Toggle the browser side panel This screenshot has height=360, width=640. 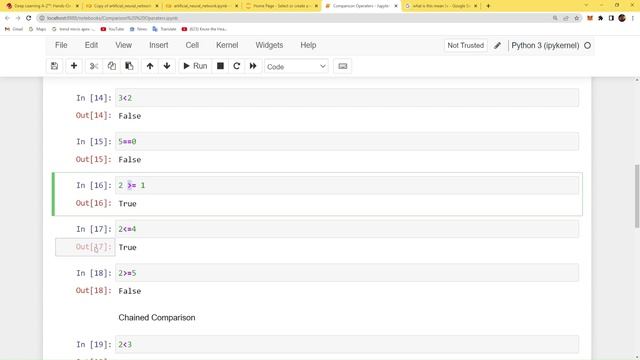(x=611, y=18)
